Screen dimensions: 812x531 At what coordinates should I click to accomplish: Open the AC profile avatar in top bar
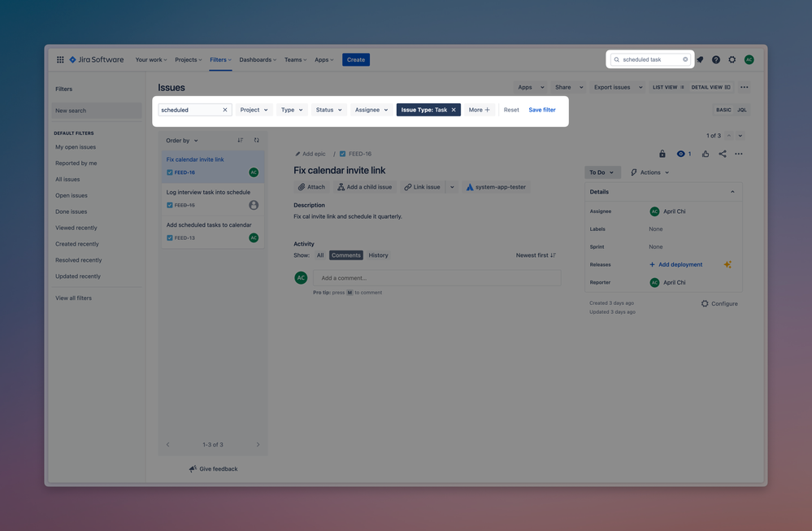pyautogui.click(x=749, y=59)
